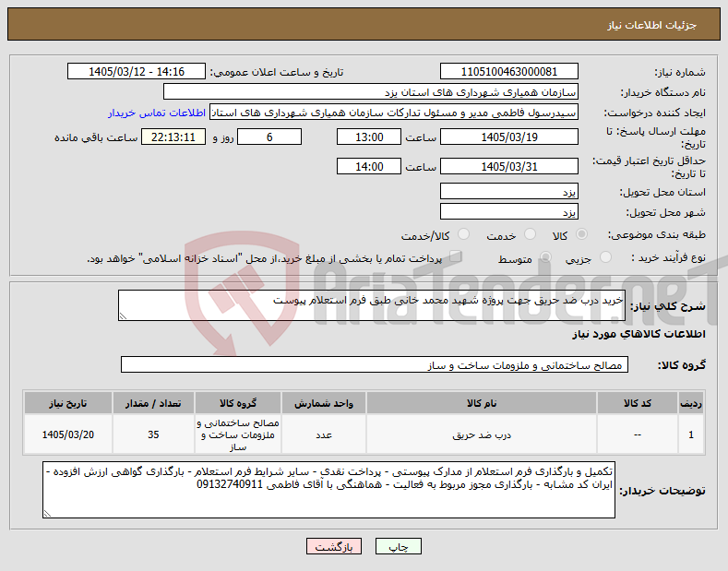
Task: Click the گروه کالا column header
Action: [x=238, y=403]
